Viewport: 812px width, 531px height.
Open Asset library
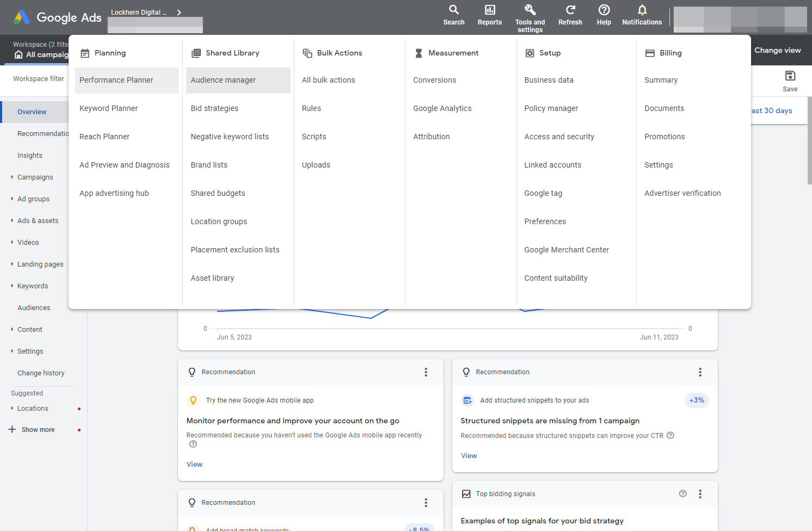tap(212, 278)
